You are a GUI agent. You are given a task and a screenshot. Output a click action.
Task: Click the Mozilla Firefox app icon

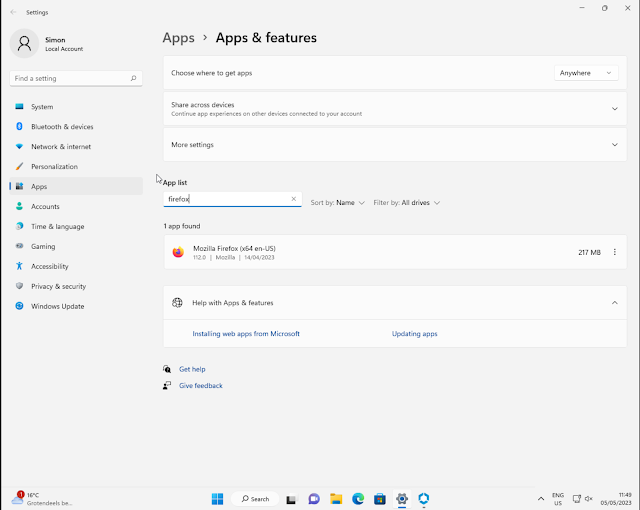(178, 252)
